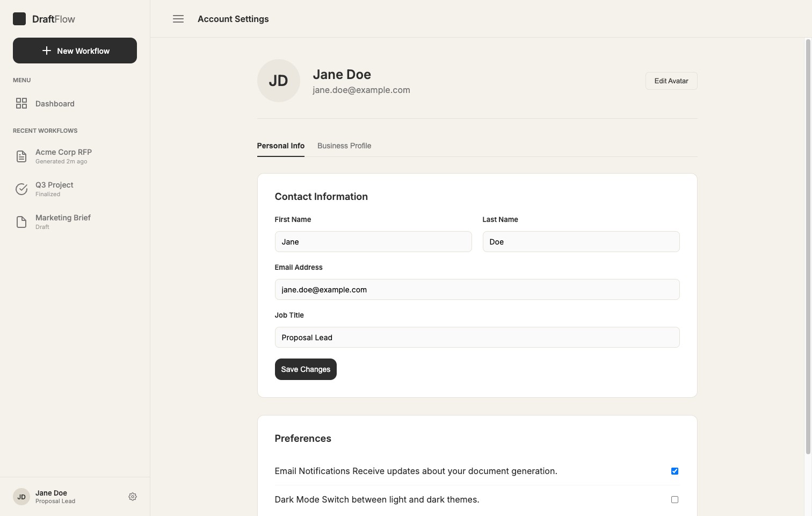The height and width of the screenshot is (516, 812).
Task: Disable the Email Notifications checkbox
Action: click(x=675, y=471)
